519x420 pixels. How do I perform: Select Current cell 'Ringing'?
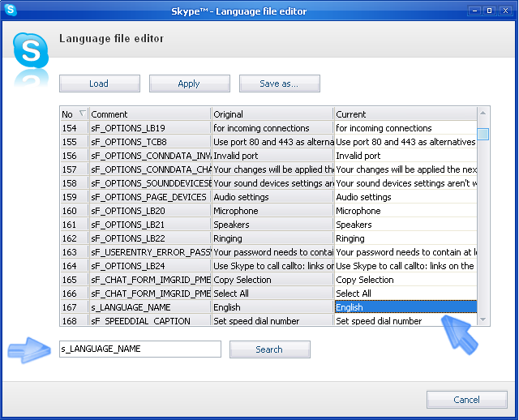click(x=405, y=238)
